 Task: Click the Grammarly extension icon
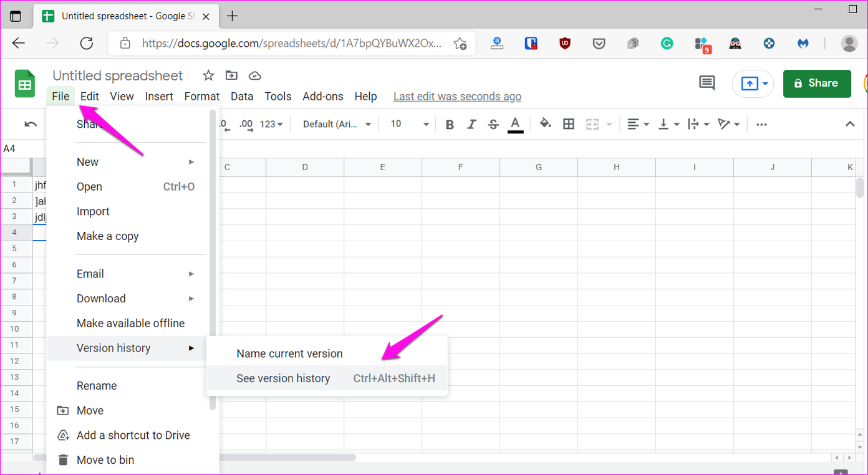(667, 43)
